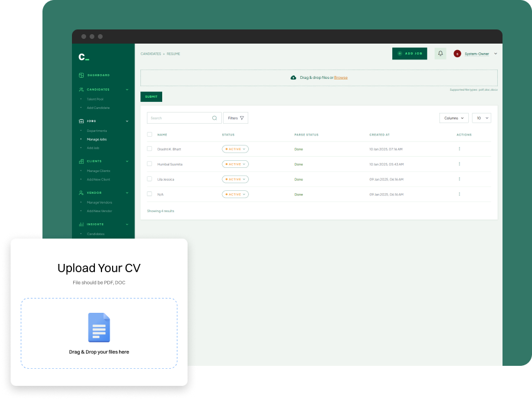
Task: Click the Dashboard icon in sidebar
Action: 81,75
